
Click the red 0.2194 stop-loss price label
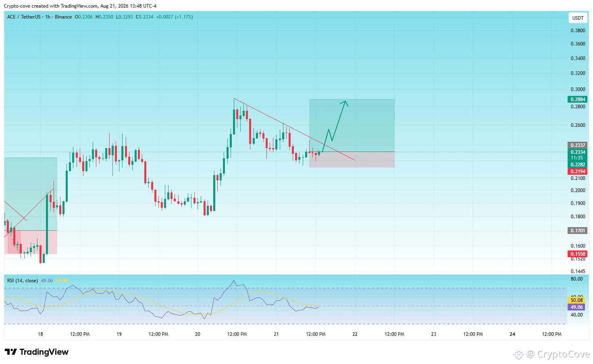[578, 172]
